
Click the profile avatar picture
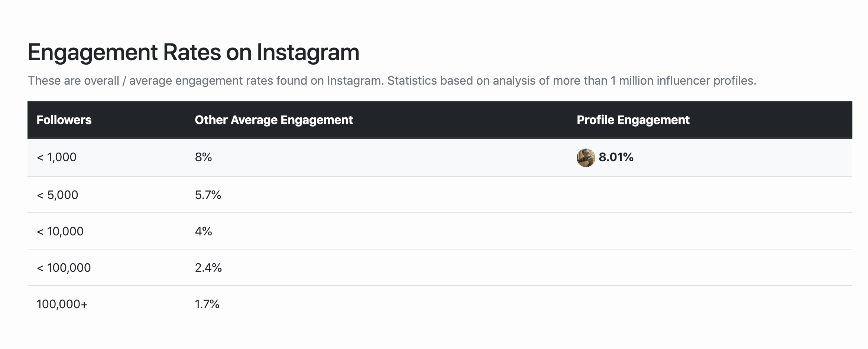(x=586, y=157)
